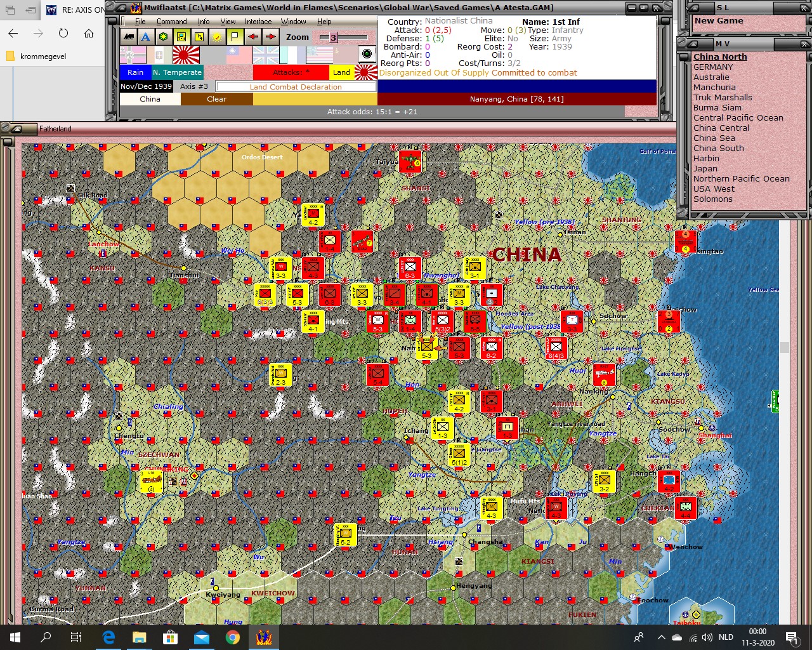Show hidden system tray icons
The image size is (812, 650).
point(661,637)
